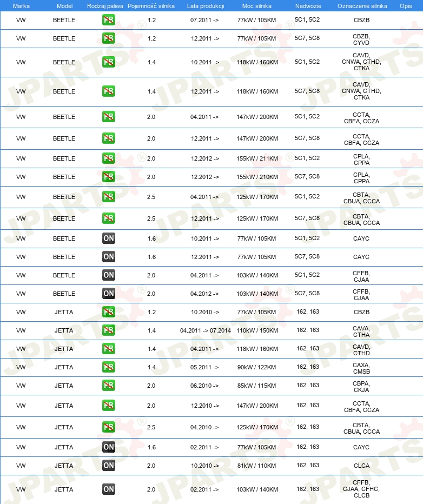Select the '155kW / 211KM' power cell
This screenshot has width=423, height=504.
coord(257,158)
